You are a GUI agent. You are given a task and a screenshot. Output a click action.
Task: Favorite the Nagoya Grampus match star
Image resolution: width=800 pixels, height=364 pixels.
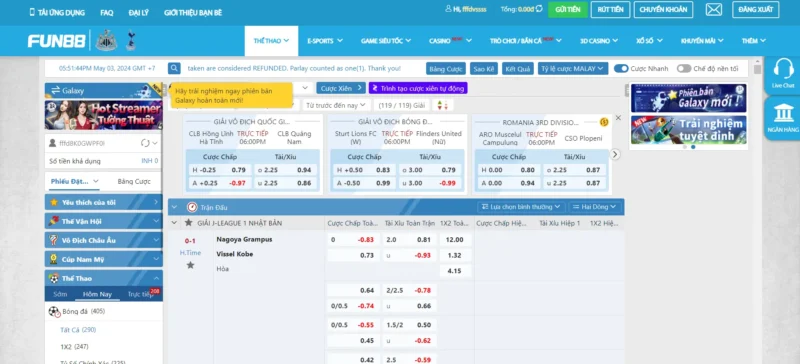tap(190, 265)
